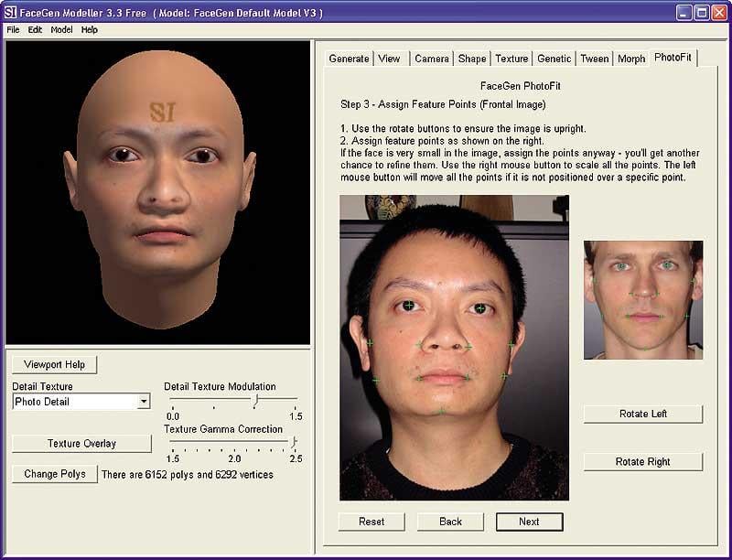Viewport: 732px width, 560px height.
Task: Click the "Step 3 - Assign Feature Points (Frontal Image)" heading
Action: point(443,104)
